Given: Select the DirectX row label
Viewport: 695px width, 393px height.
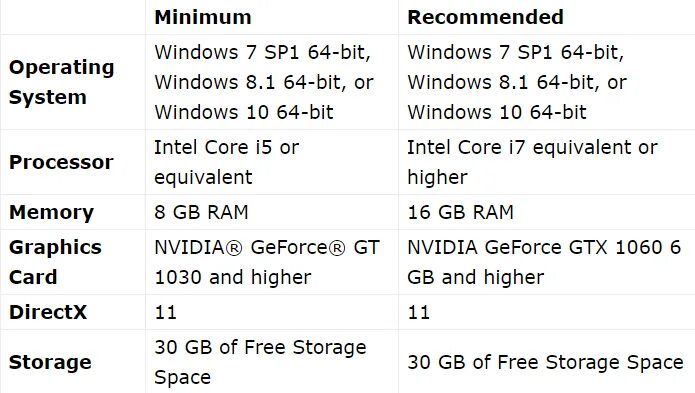Looking at the screenshot, I should [48, 312].
